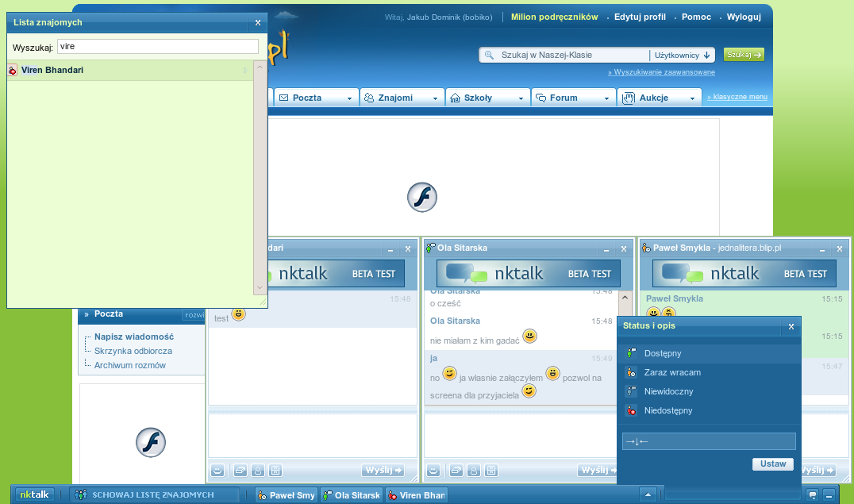Click the Flash plugin icon in top banner

[x=422, y=198]
